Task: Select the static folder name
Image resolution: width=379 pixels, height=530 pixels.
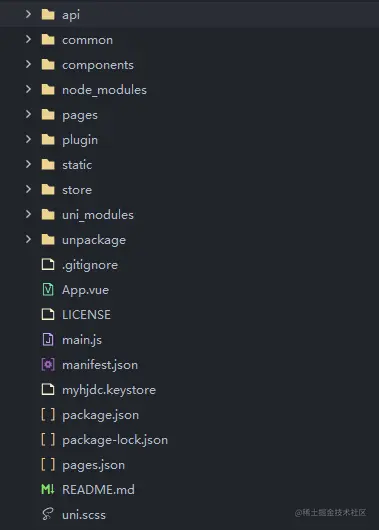Action: 77,165
